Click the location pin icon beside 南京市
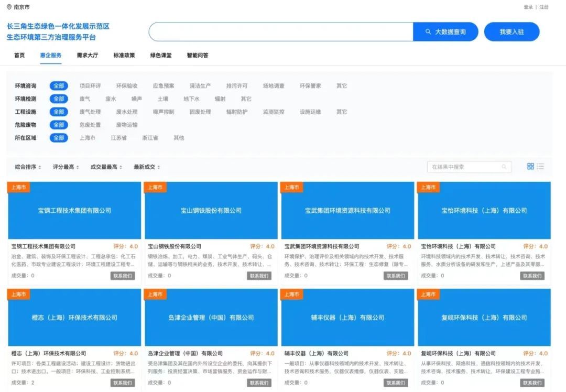Screen dimensions: 566x392 9,7
